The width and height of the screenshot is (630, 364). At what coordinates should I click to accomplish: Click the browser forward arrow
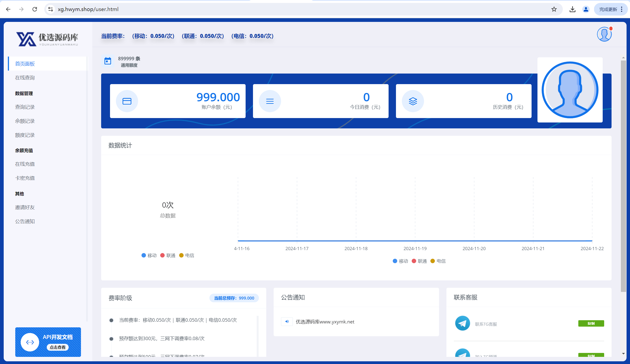coord(21,9)
